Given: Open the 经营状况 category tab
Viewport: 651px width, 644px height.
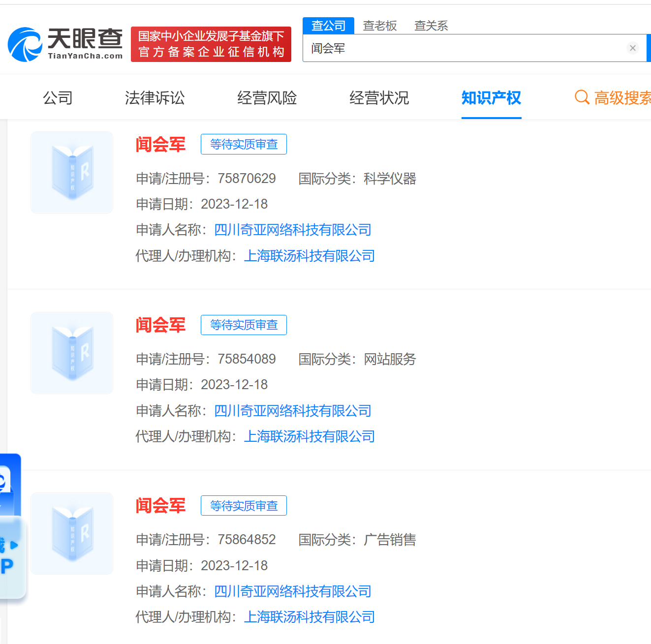Looking at the screenshot, I should (379, 98).
